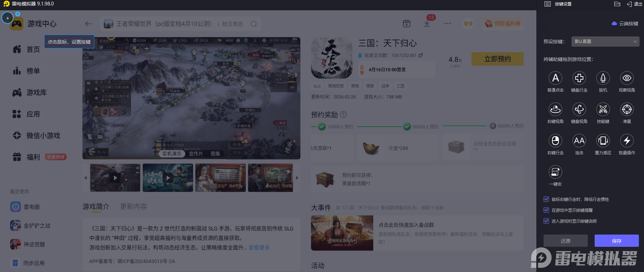
Task: Select the 技能键 skill key icon
Action: (x=603, y=109)
